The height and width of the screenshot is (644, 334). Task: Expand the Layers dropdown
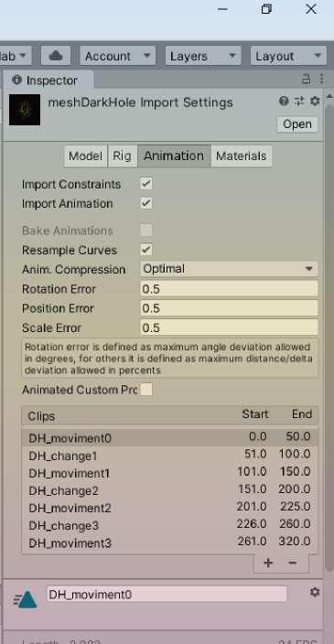click(203, 56)
